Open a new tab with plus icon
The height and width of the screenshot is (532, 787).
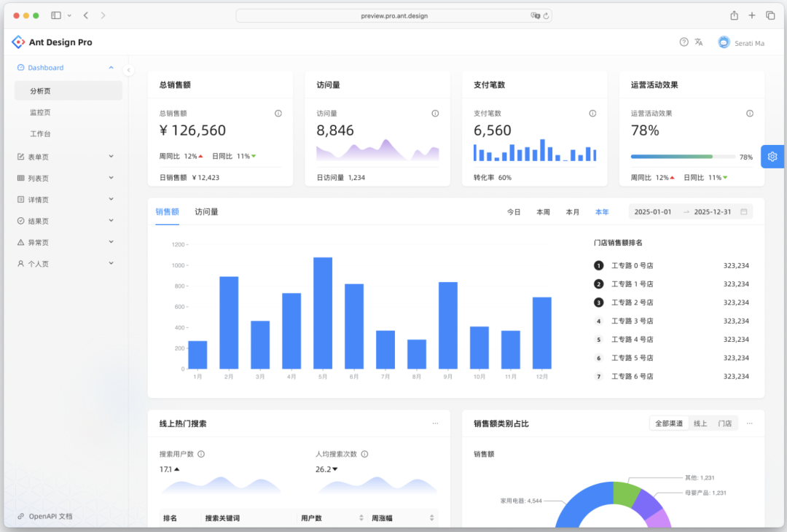point(752,15)
